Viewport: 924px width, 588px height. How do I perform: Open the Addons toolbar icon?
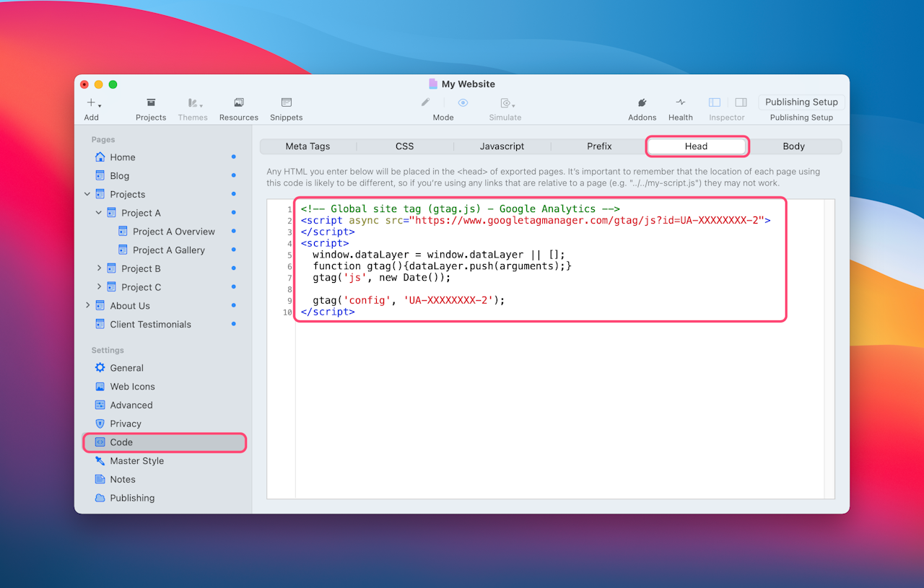[642, 103]
